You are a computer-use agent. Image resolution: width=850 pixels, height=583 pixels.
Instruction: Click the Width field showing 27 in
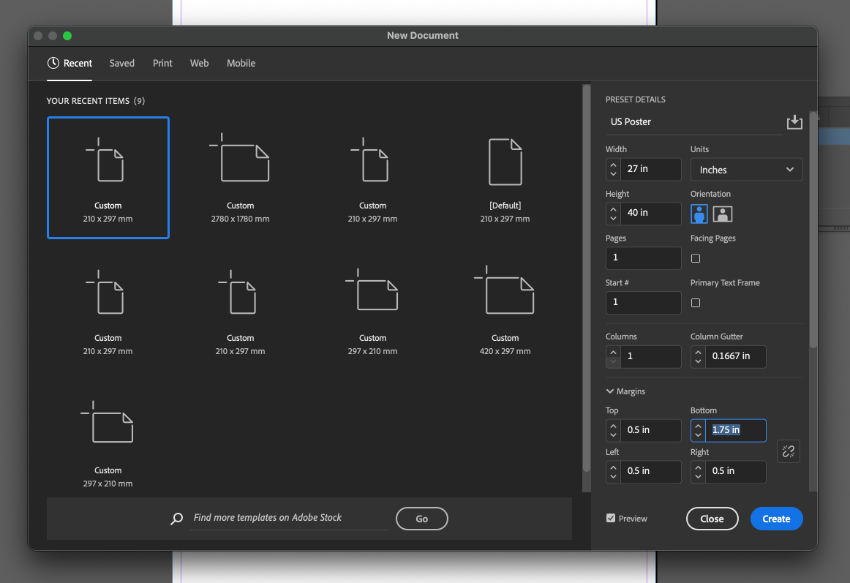coord(651,169)
